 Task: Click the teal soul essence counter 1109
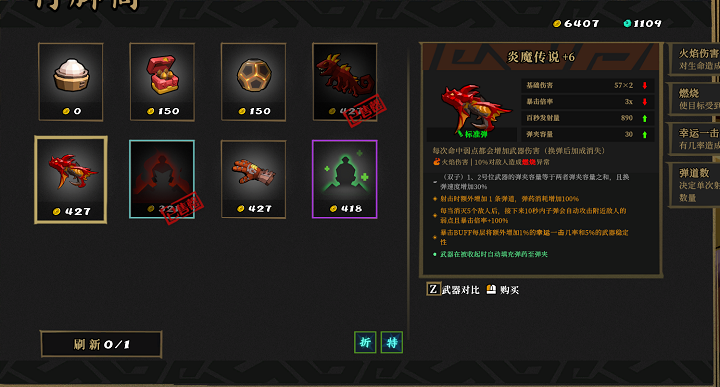click(642, 23)
